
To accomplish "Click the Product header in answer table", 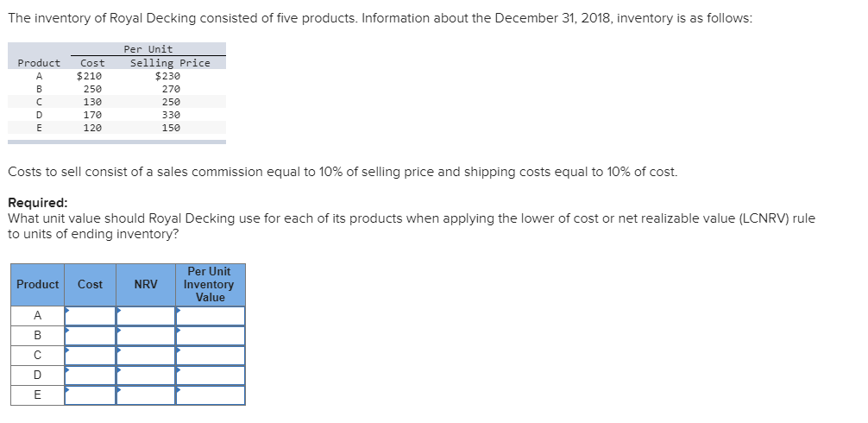I will [x=38, y=285].
